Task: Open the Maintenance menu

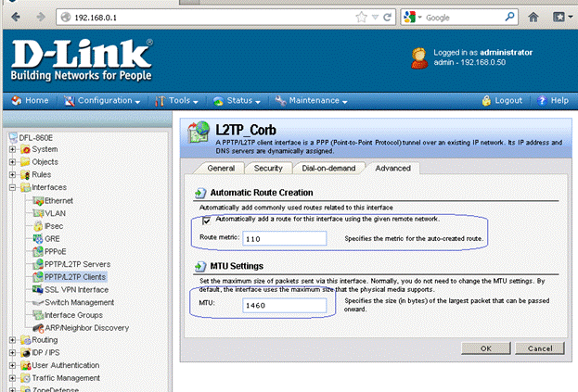Action: (312, 100)
